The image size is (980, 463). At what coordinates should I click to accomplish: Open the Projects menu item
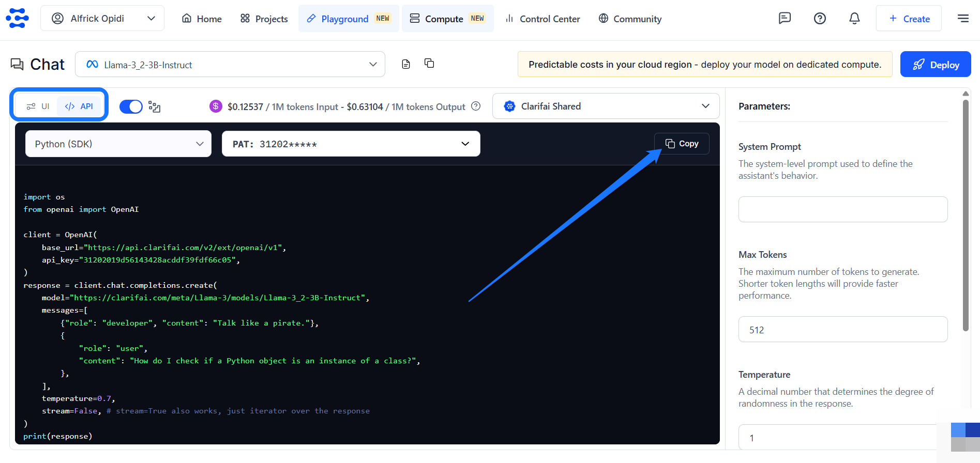click(264, 19)
